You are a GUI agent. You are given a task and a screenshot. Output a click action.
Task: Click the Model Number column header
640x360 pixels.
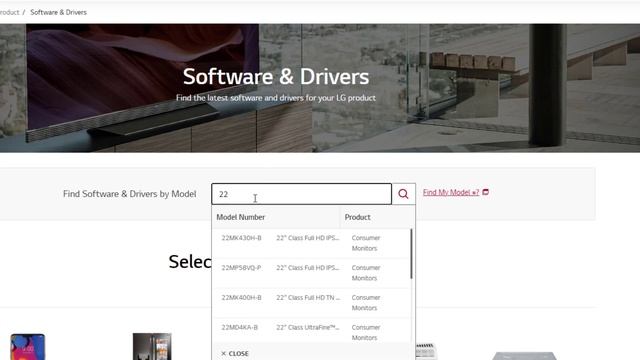pos(240,217)
